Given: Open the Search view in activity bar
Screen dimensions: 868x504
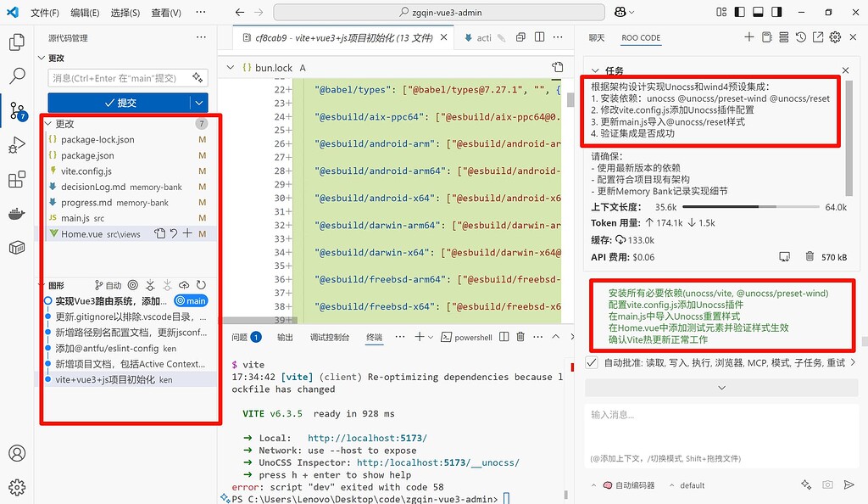Looking at the screenshot, I should click(x=17, y=76).
